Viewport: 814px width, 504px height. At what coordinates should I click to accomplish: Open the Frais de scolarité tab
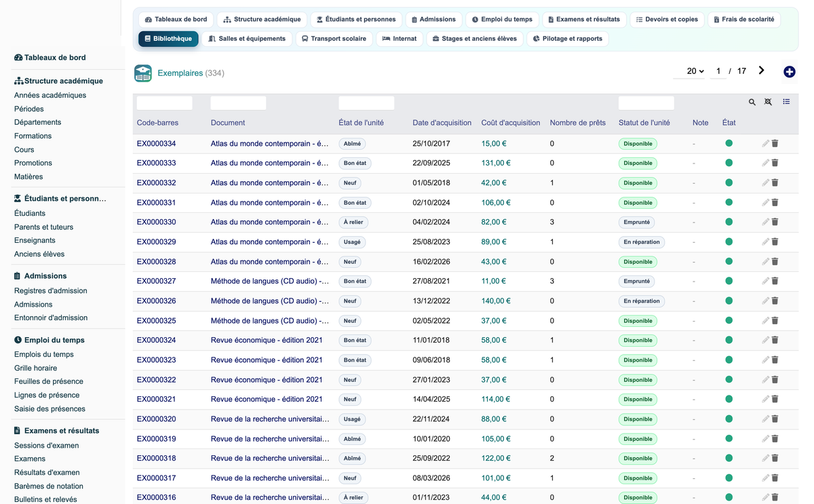point(744,20)
